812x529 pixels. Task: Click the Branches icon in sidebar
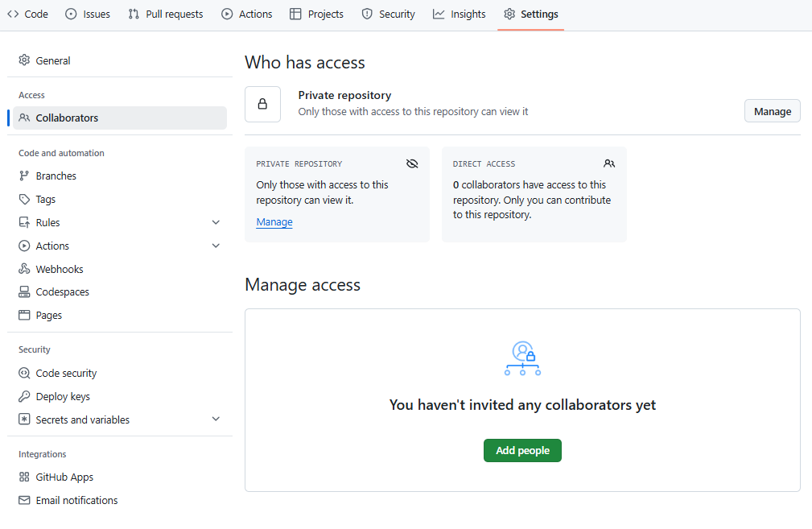(24, 176)
